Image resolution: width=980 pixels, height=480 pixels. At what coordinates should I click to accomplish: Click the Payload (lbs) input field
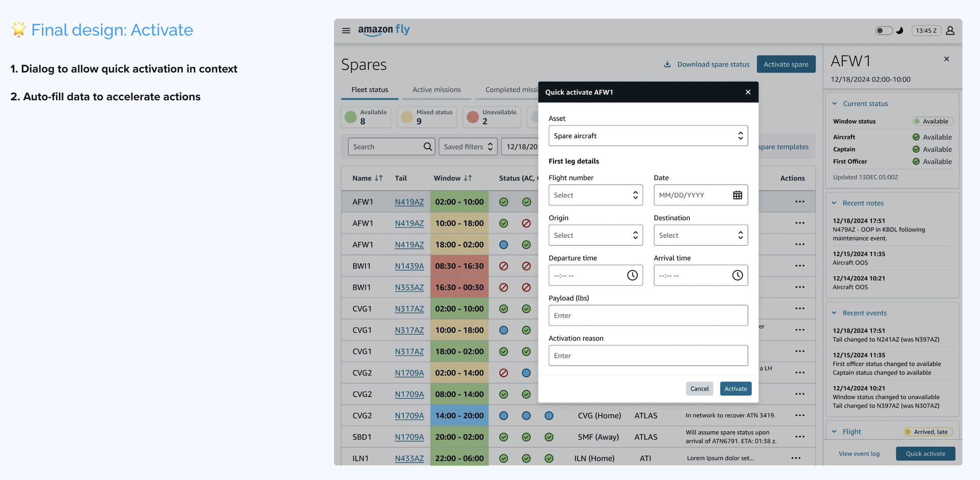click(648, 315)
